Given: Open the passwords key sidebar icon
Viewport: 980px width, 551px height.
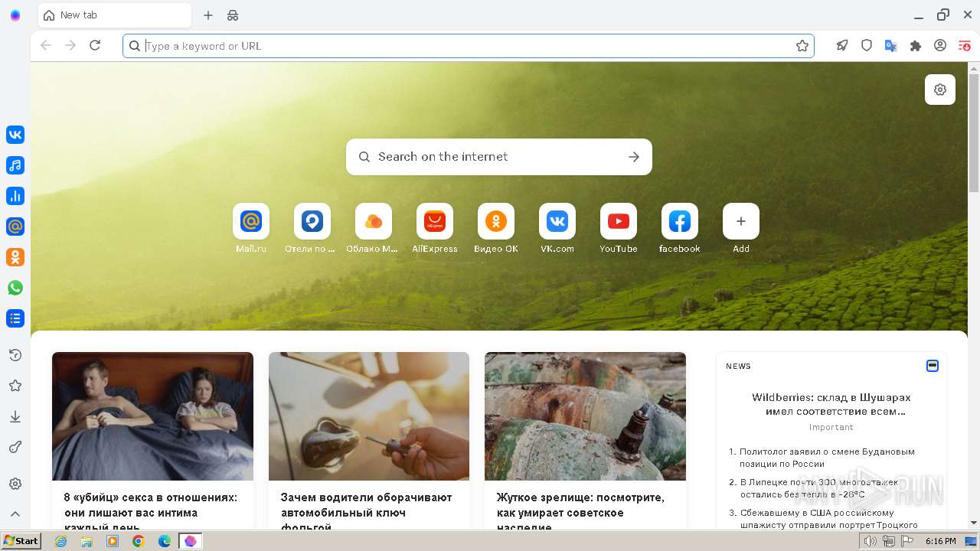Looking at the screenshot, I should click(15, 447).
